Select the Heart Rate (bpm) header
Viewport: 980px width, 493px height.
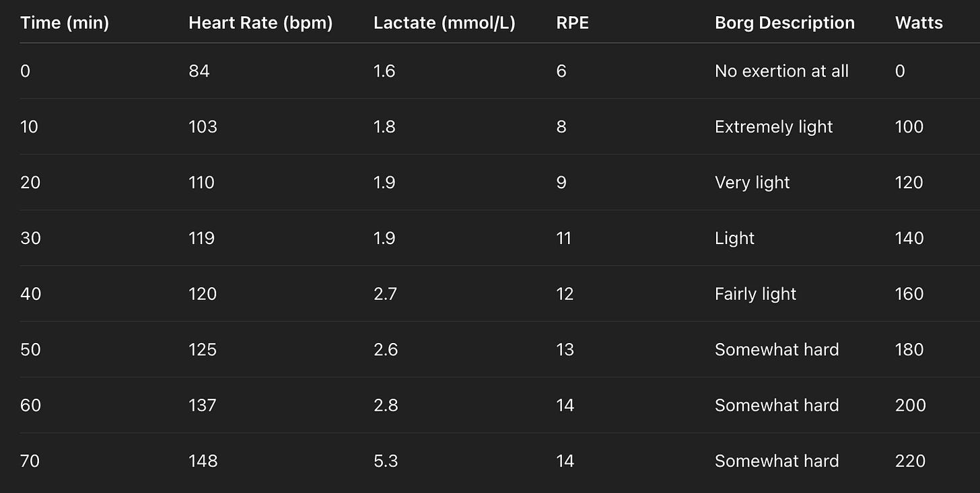pyautogui.click(x=260, y=23)
